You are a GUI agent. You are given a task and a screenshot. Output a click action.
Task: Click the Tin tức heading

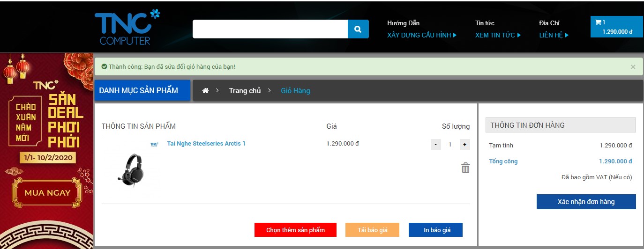[x=485, y=23]
